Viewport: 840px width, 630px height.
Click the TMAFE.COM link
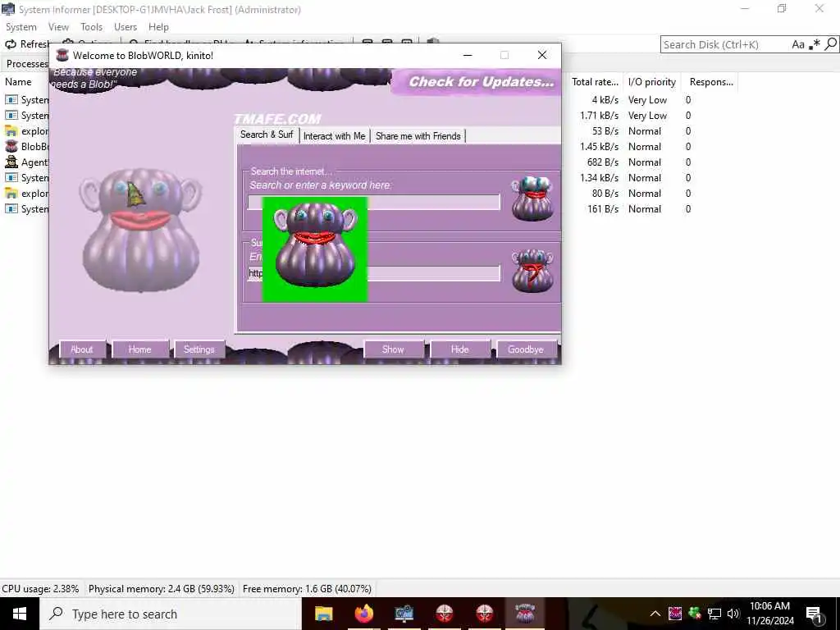[277, 118]
